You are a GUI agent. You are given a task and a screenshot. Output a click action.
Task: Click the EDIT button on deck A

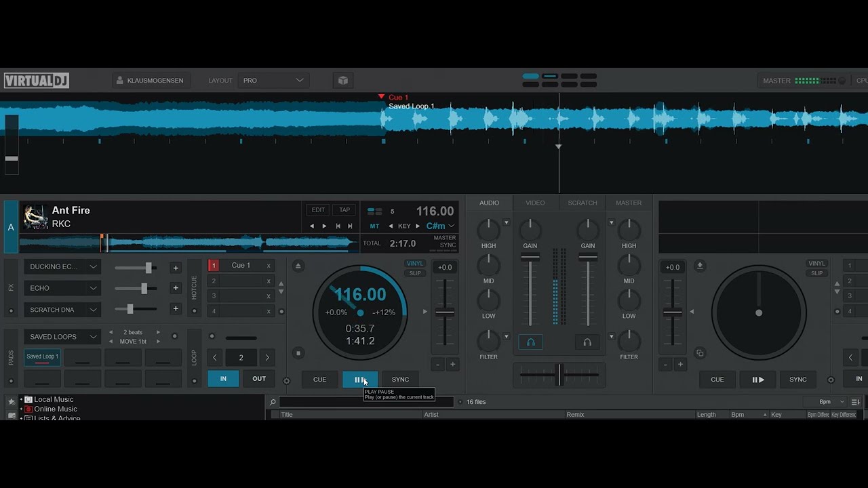318,210
